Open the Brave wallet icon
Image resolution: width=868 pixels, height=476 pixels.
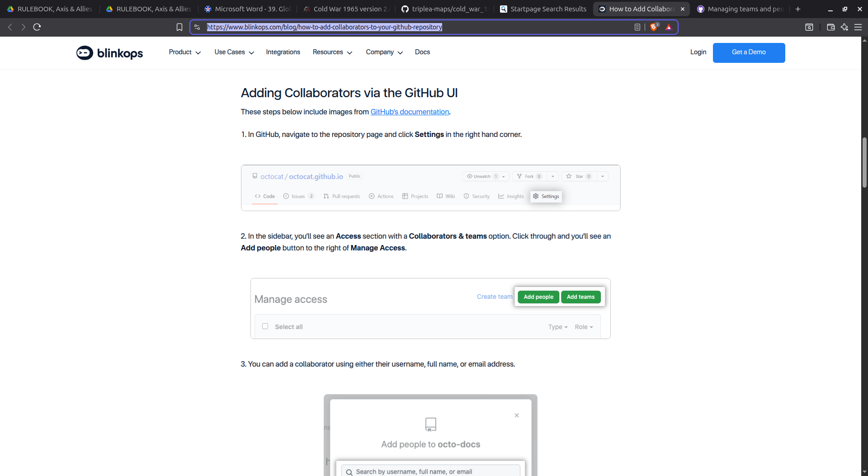(x=830, y=27)
